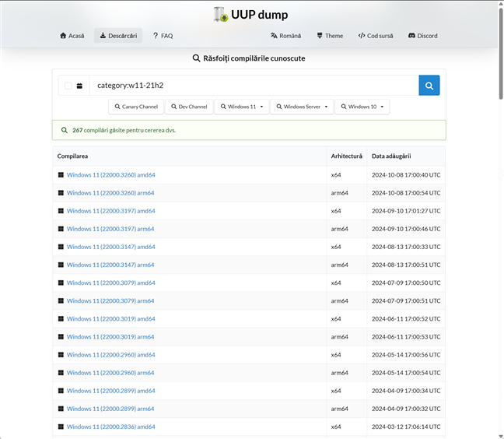
Task: Expand the Windows 10 dropdown filter
Action: click(362, 107)
